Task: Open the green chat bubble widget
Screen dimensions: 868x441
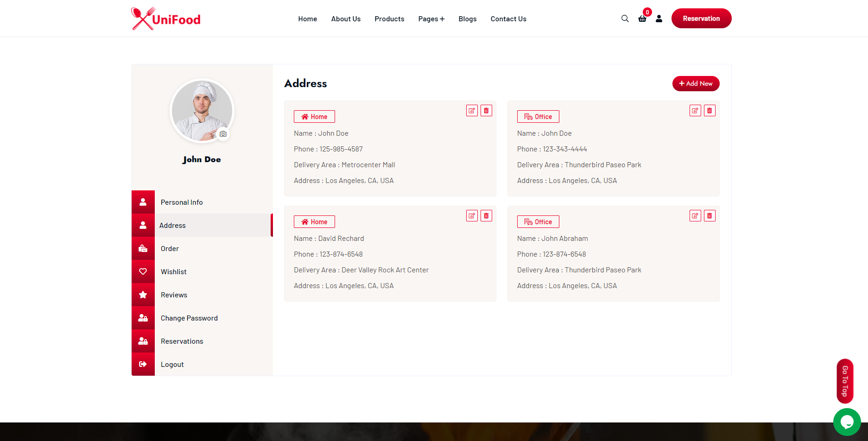Action: pyautogui.click(x=847, y=422)
